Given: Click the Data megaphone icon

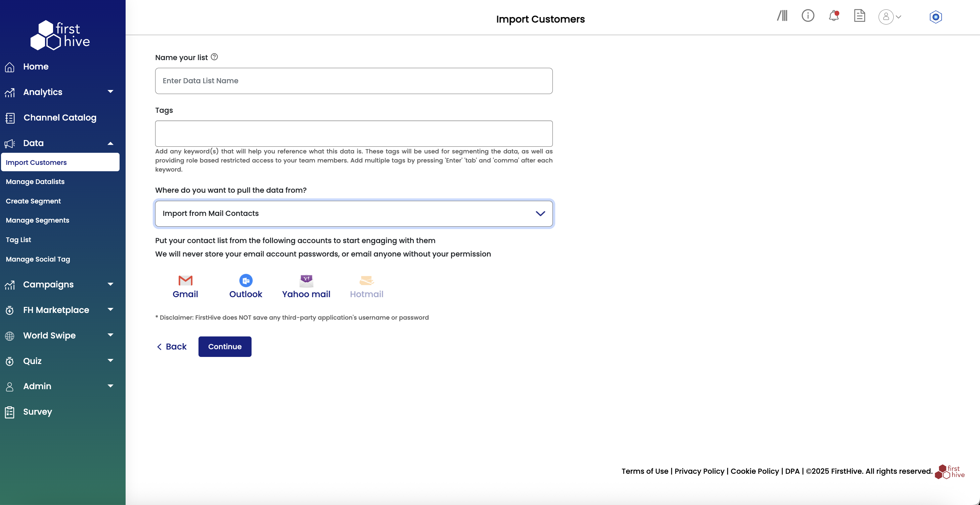Looking at the screenshot, I should click(9, 143).
